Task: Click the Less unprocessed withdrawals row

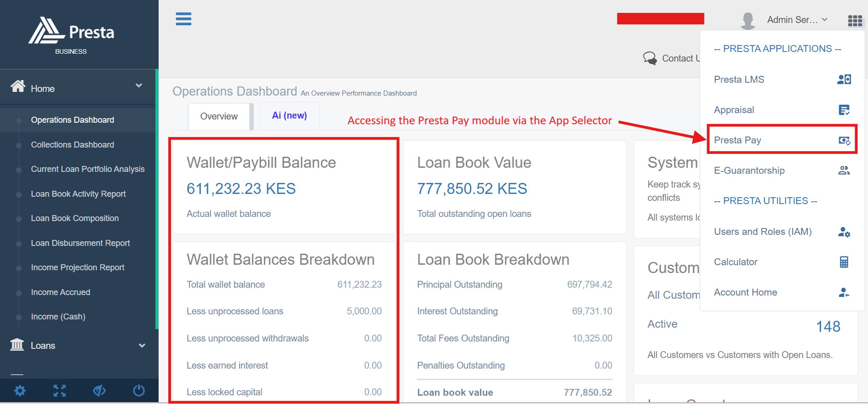Action: click(284, 338)
